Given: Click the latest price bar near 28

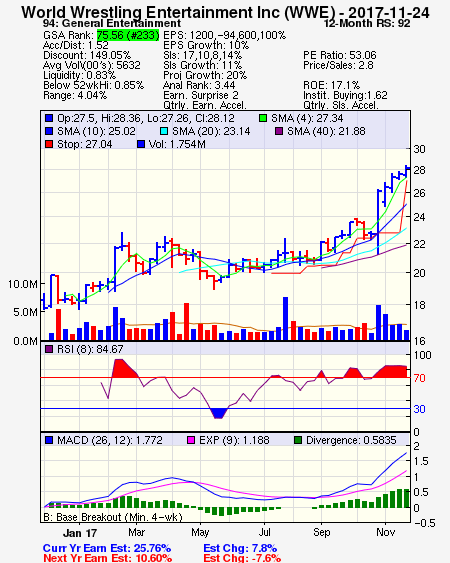Looking at the screenshot, I should coord(407,170).
